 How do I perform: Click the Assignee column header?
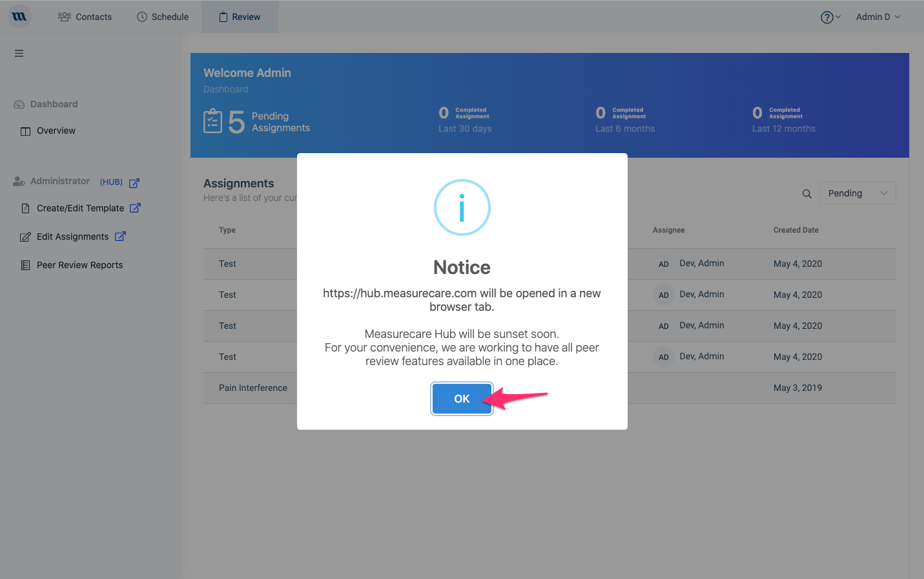[x=669, y=230]
